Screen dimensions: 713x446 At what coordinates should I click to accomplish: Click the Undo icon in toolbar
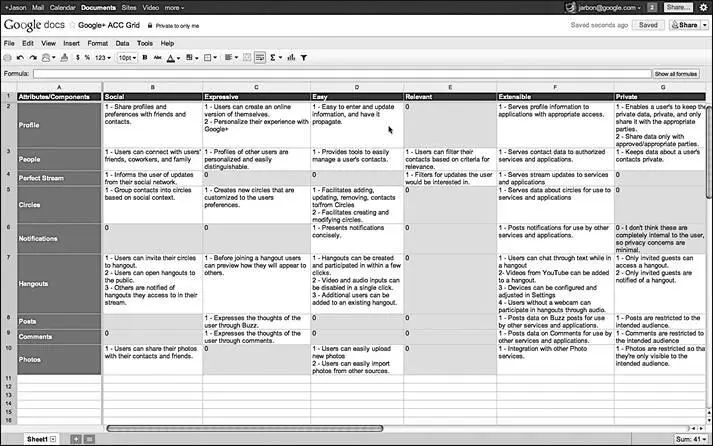click(x=20, y=58)
